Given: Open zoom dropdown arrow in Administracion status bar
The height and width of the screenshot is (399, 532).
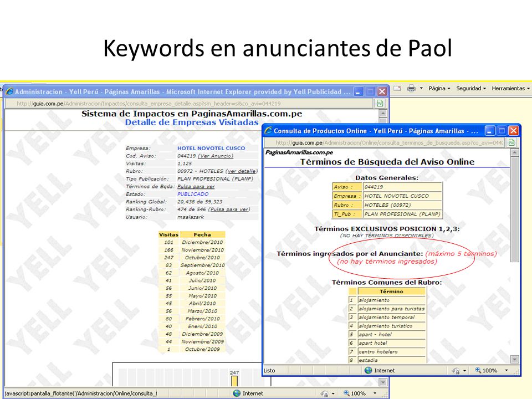Looking at the screenshot, I should pos(375,393).
